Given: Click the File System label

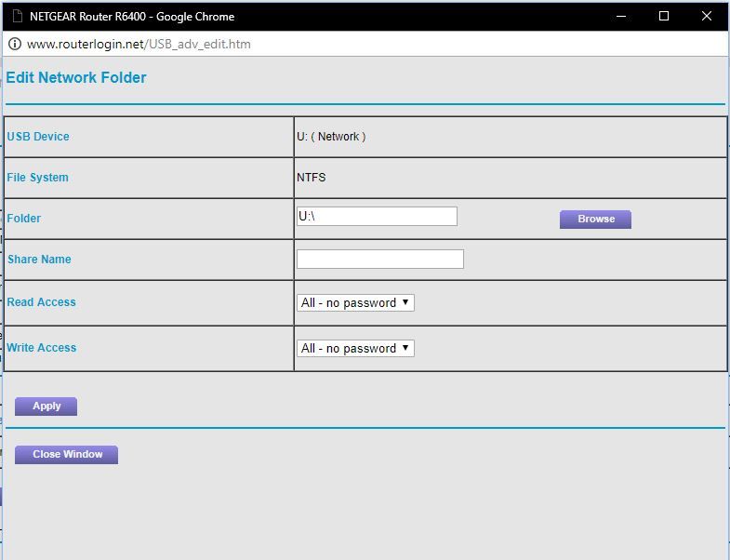Looking at the screenshot, I should coord(38,178).
